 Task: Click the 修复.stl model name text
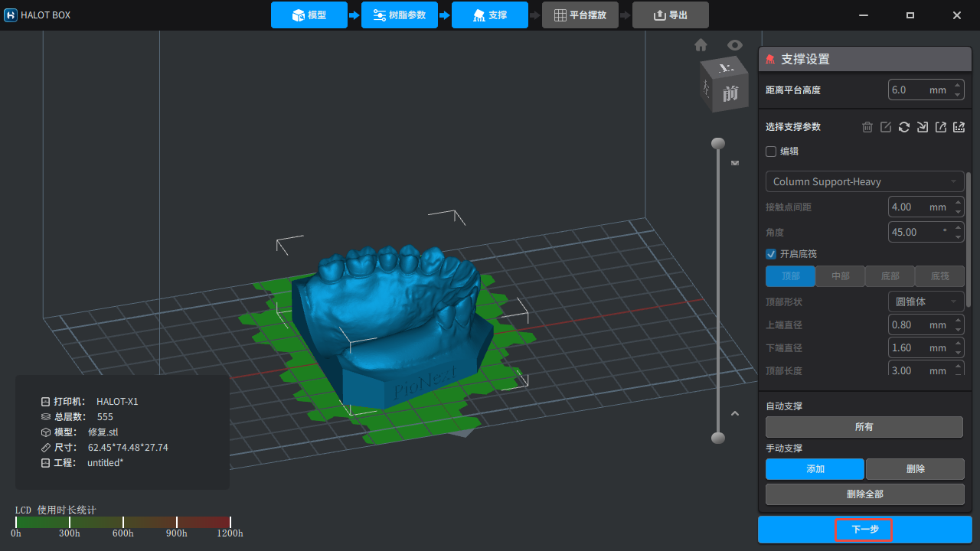[103, 432]
